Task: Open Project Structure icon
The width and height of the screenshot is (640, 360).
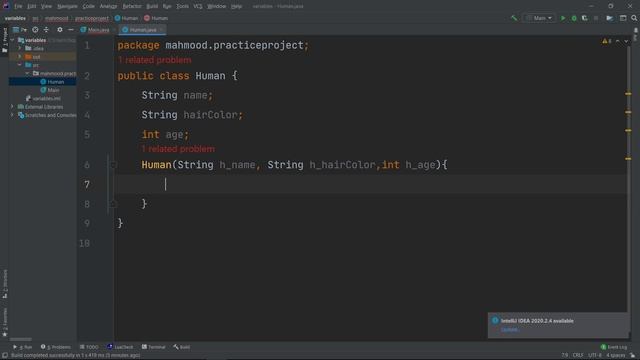Action: (623, 18)
